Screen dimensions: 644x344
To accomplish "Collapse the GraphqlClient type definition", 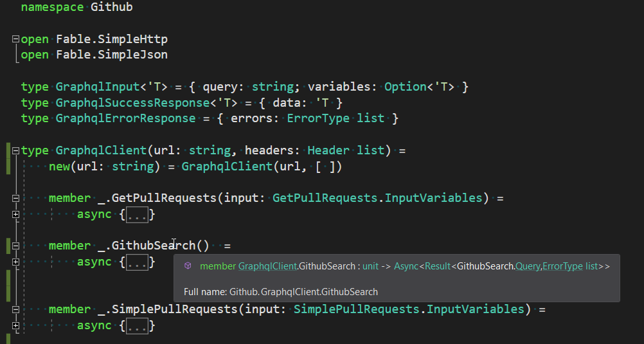I will [15, 151].
